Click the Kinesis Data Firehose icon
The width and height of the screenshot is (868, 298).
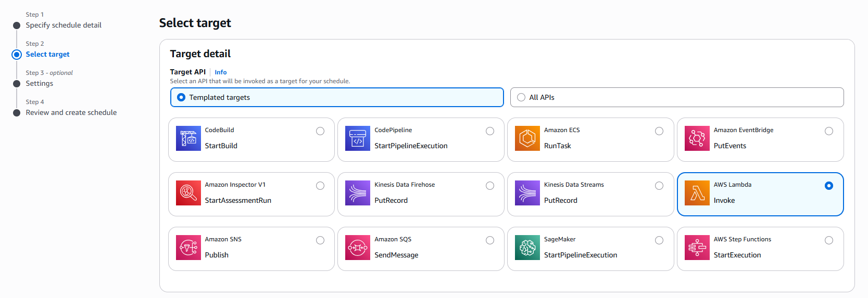pyautogui.click(x=358, y=193)
